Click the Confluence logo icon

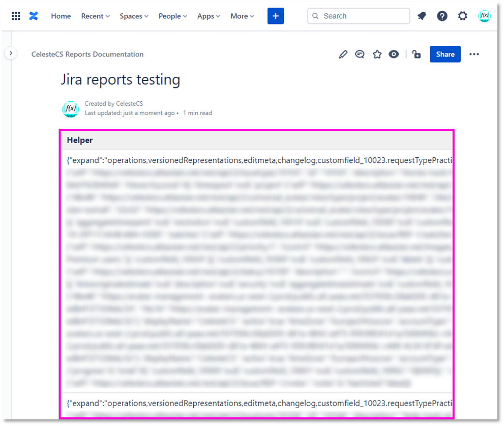[34, 16]
